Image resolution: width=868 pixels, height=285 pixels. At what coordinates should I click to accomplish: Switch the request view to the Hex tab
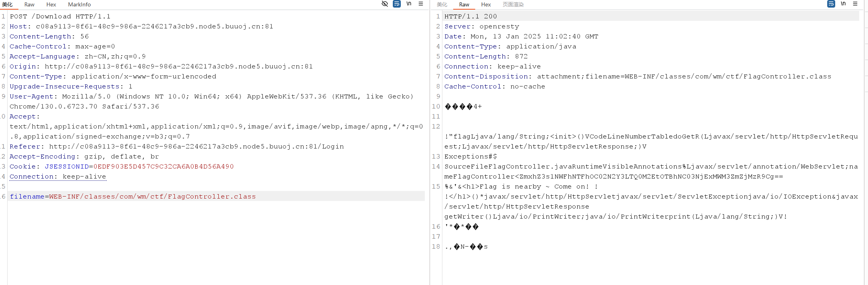pyautogui.click(x=51, y=4)
